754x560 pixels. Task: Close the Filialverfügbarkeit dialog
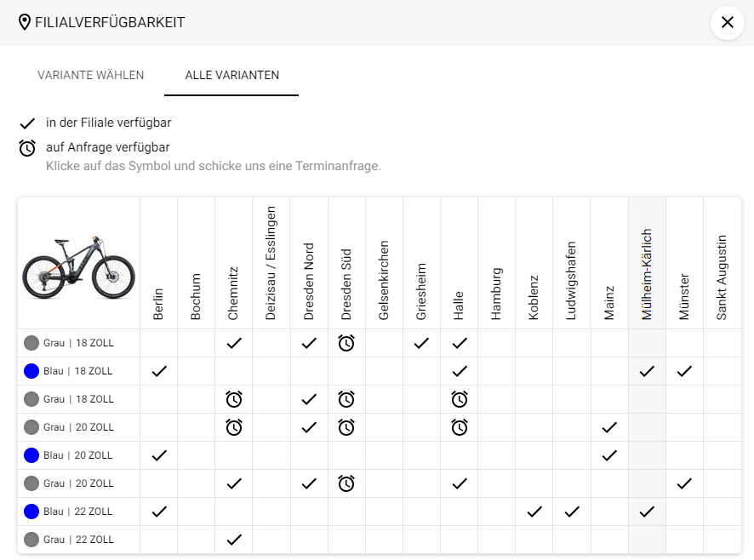tap(728, 22)
